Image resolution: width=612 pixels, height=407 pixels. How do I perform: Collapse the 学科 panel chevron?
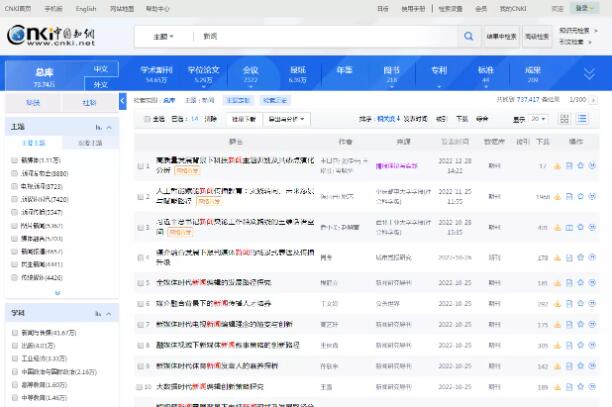pos(109,314)
